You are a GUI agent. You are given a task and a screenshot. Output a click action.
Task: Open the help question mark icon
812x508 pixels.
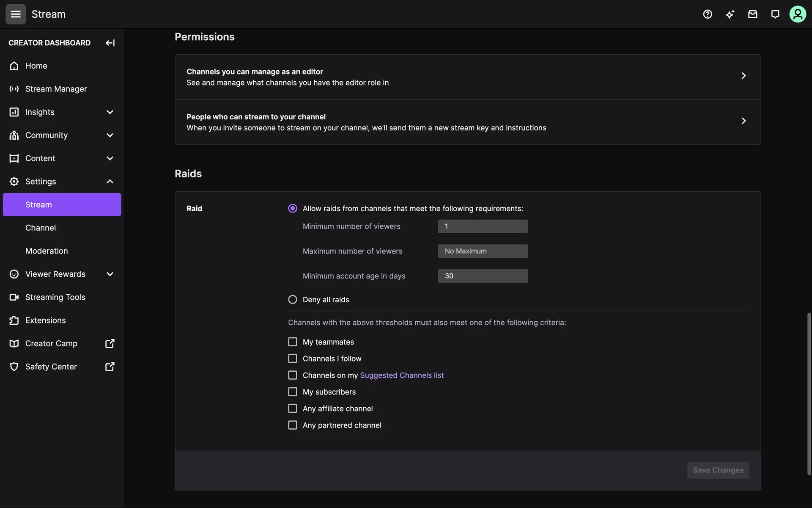pos(708,14)
